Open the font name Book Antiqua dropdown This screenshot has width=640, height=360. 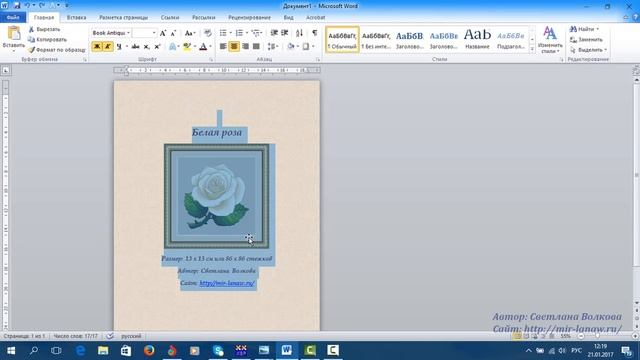click(128, 33)
